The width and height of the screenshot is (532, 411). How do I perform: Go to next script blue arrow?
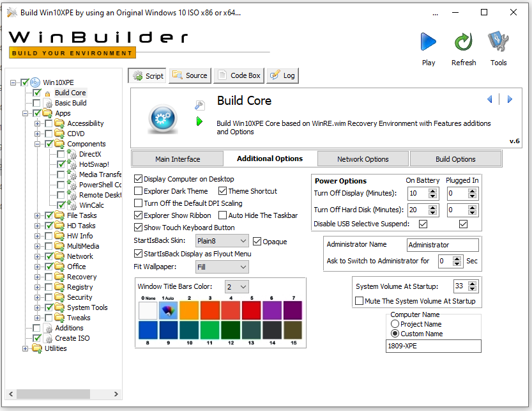click(510, 99)
